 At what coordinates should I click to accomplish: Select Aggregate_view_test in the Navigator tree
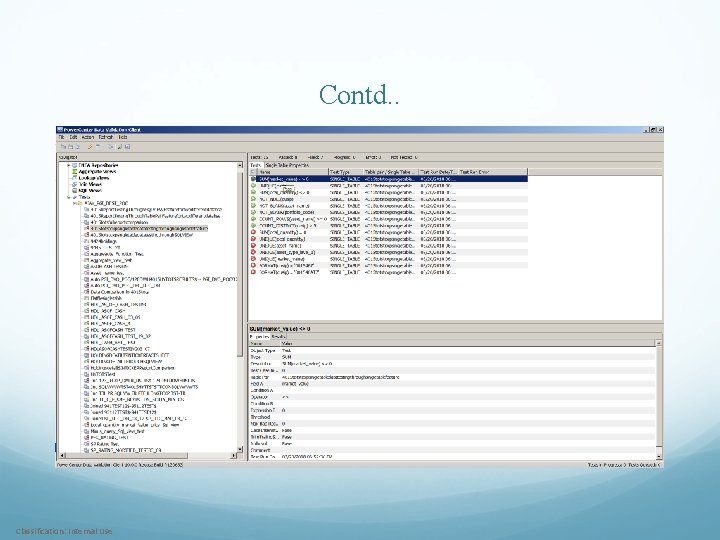[111, 260]
